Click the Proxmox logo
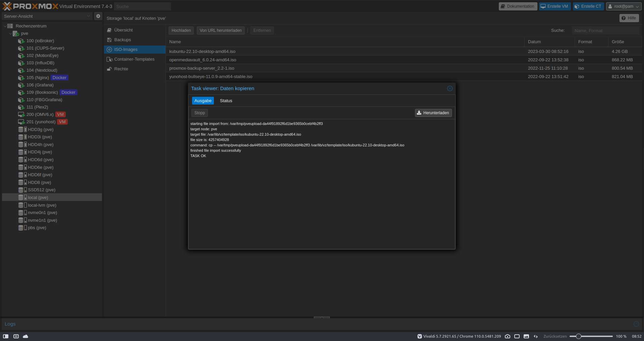 pos(30,6)
